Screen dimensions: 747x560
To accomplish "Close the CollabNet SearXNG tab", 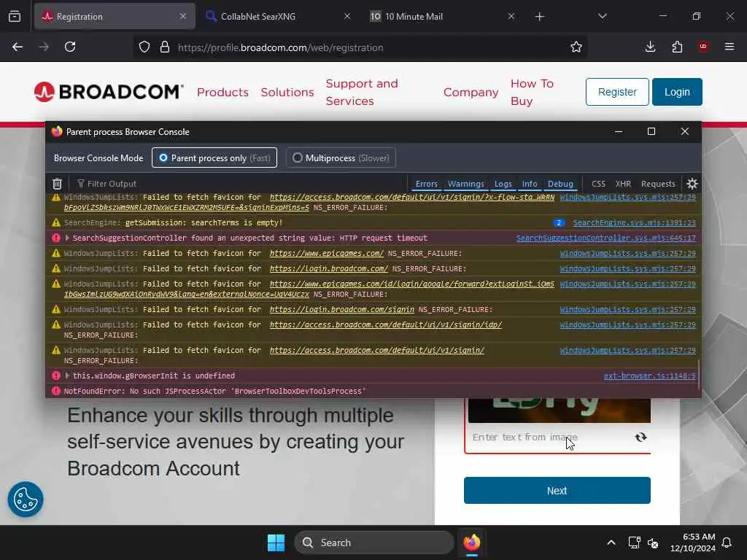I will click(347, 16).
